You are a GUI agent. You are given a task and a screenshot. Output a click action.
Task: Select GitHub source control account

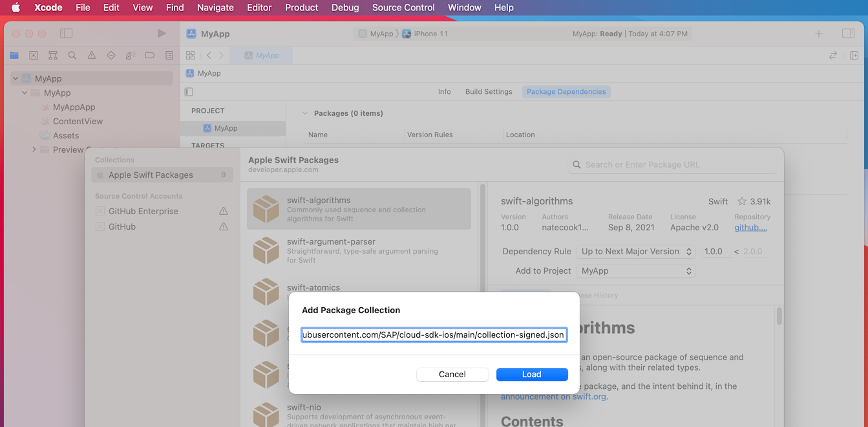point(122,226)
